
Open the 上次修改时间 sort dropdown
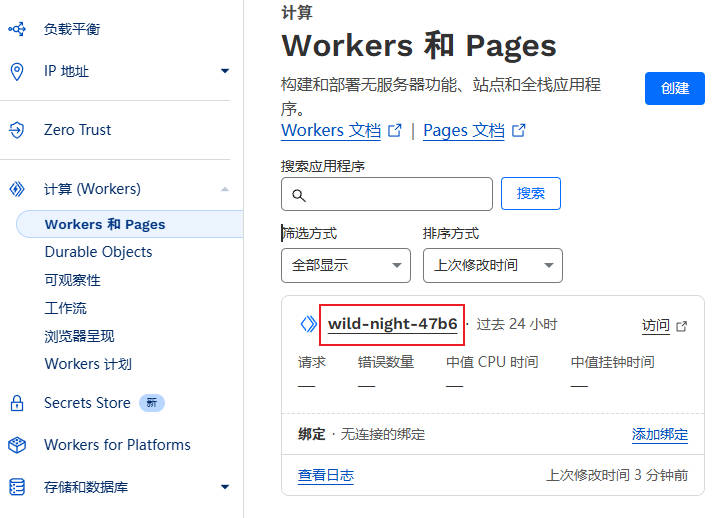point(492,265)
